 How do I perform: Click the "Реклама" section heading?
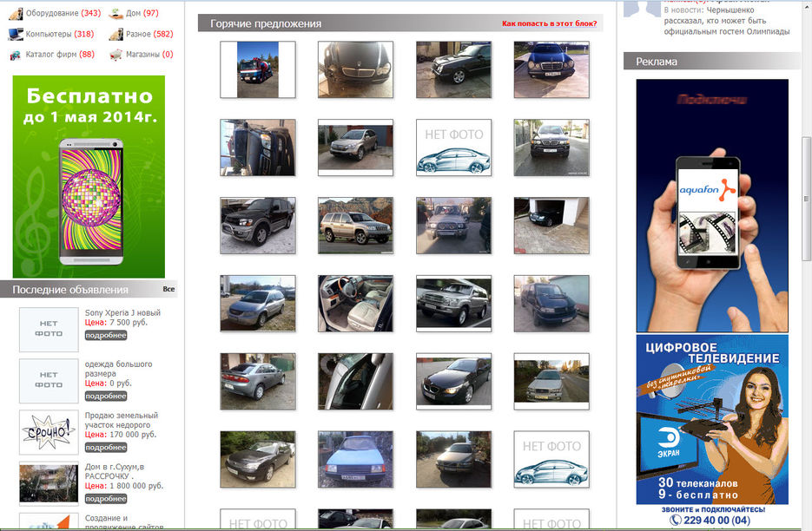coord(657,61)
